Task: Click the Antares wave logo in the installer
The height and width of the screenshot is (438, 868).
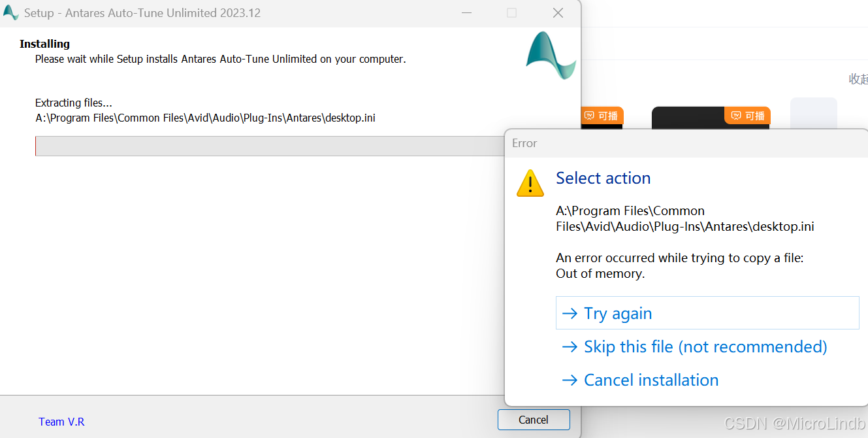Action: click(550, 56)
